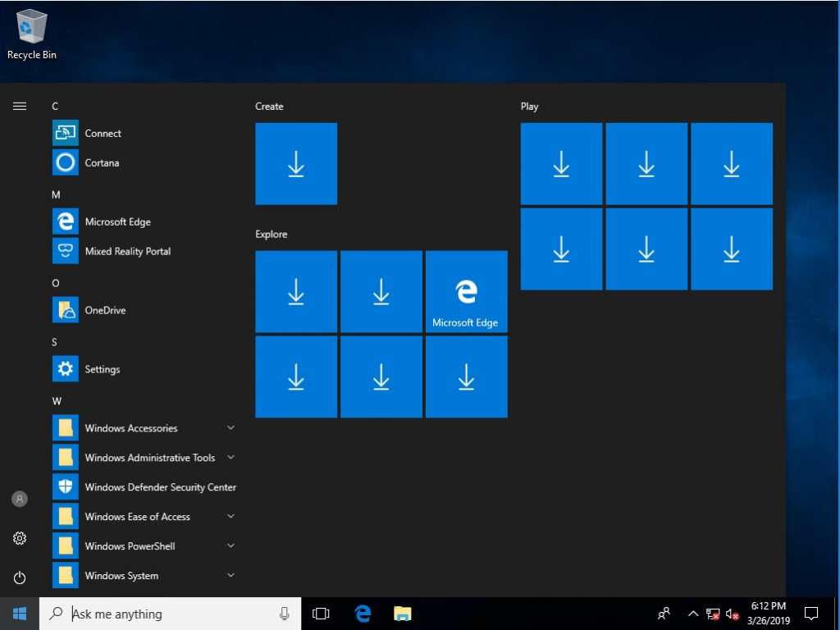
Task: Click the Windows Ease of Access folder icon
Action: pyautogui.click(x=66, y=516)
